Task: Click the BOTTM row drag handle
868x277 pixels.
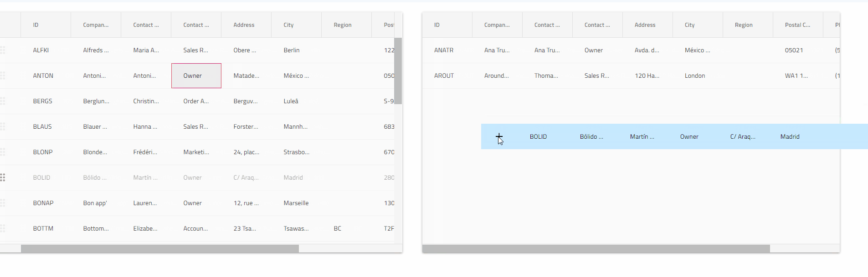Action: (x=3, y=228)
